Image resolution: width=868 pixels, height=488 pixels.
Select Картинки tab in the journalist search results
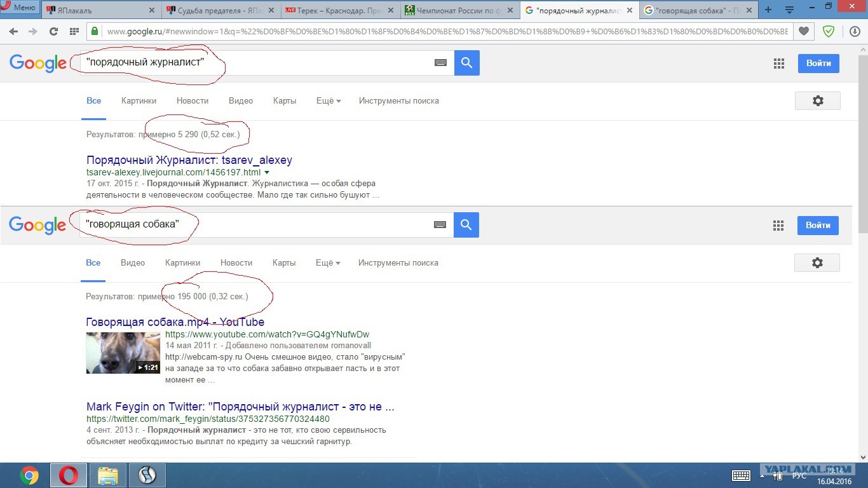[x=139, y=100]
